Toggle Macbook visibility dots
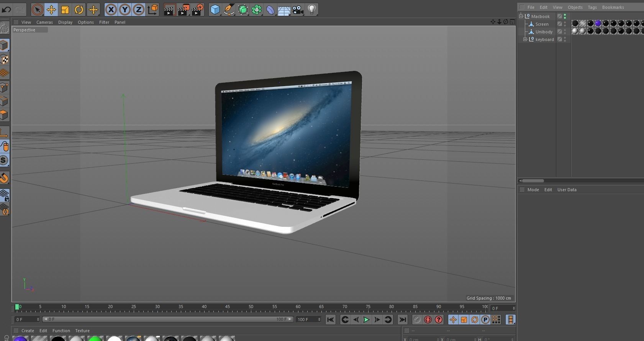Image resolution: width=644 pixels, height=341 pixels. tap(565, 16)
